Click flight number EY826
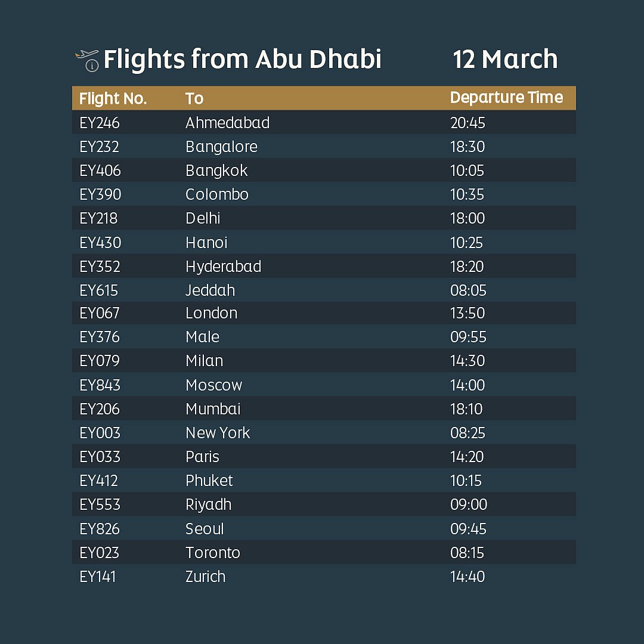Image resolution: width=644 pixels, height=644 pixels. tap(100, 529)
